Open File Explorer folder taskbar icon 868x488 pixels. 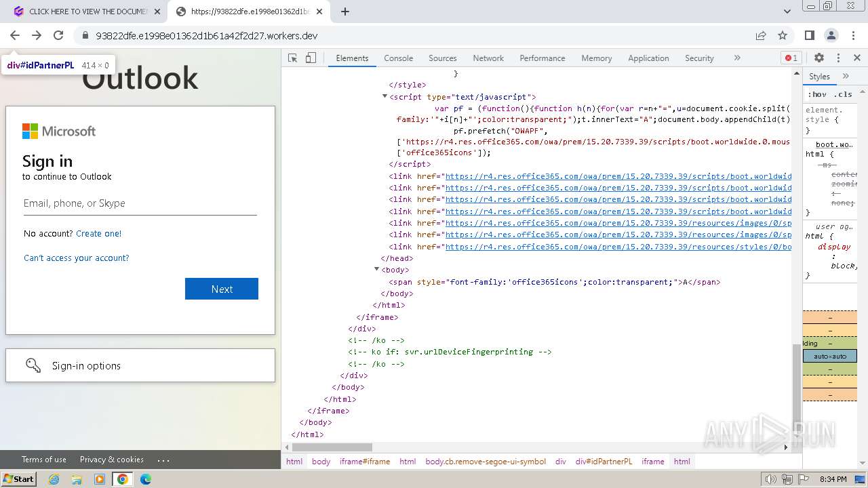pyautogui.click(x=77, y=479)
